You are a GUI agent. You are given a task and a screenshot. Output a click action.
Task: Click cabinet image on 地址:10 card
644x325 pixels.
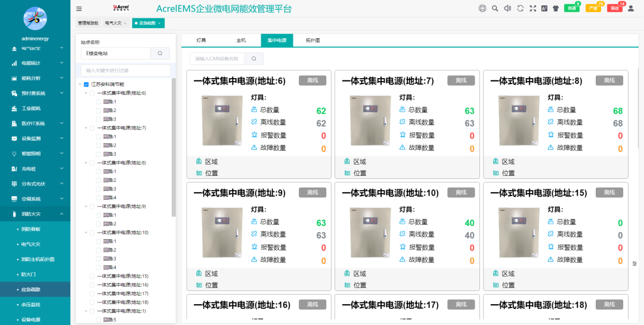click(x=370, y=233)
